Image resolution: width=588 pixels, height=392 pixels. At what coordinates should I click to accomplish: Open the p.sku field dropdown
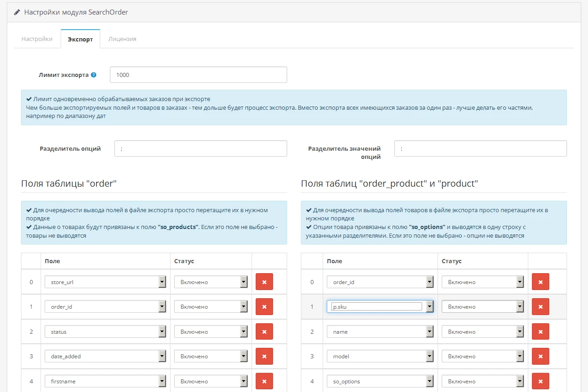380,306
